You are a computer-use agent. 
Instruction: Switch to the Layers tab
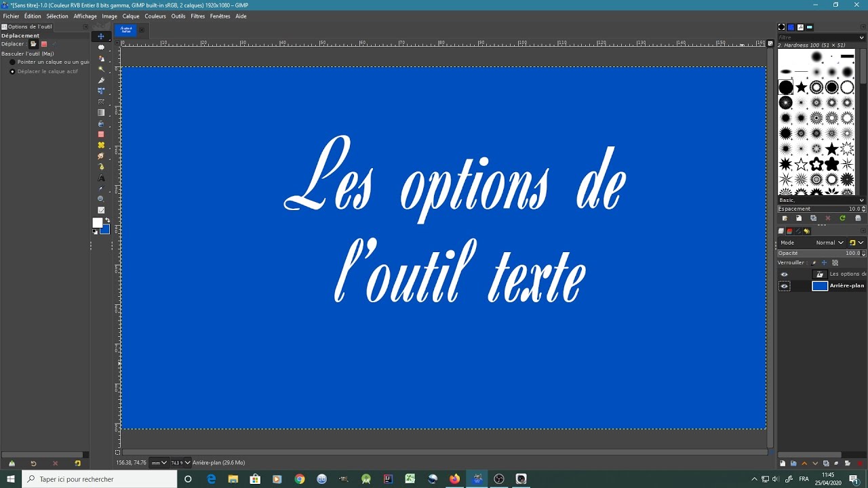click(x=781, y=231)
